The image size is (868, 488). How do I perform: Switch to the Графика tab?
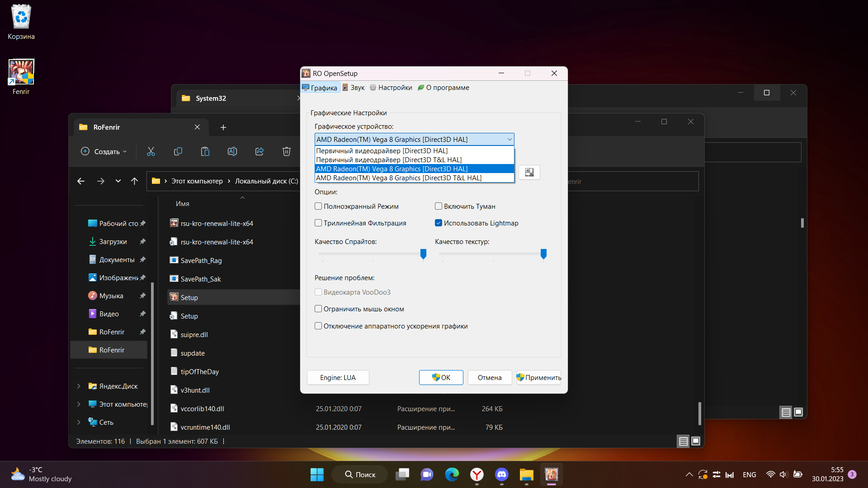point(320,88)
